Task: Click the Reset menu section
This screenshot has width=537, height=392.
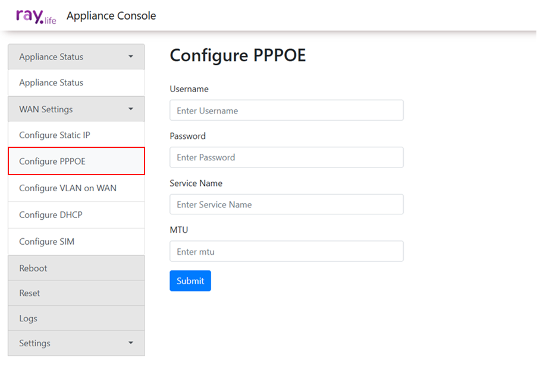Action: (x=30, y=293)
